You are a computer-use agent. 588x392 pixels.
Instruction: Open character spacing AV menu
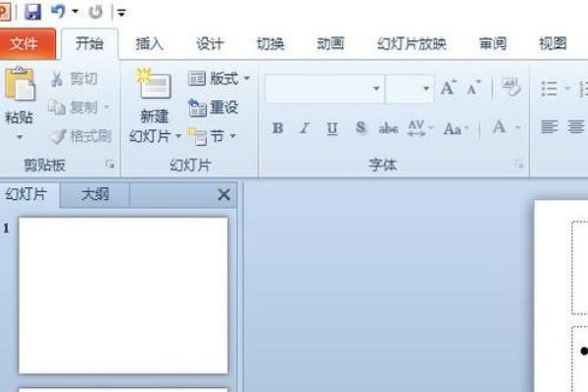click(x=420, y=128)
